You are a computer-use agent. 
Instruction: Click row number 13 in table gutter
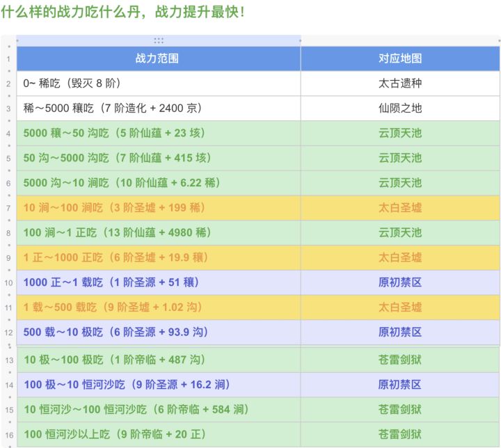click(x=9, y=360)
